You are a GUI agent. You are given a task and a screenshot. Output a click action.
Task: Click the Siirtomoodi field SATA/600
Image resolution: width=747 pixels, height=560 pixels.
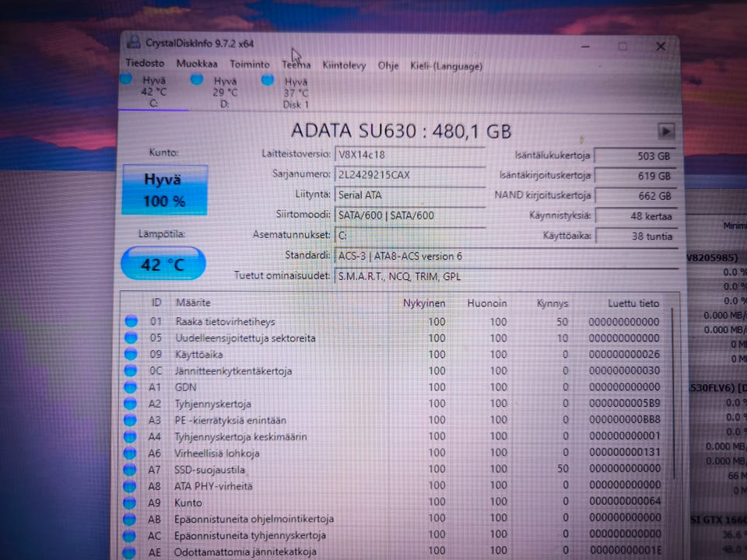tap(410, 215)
